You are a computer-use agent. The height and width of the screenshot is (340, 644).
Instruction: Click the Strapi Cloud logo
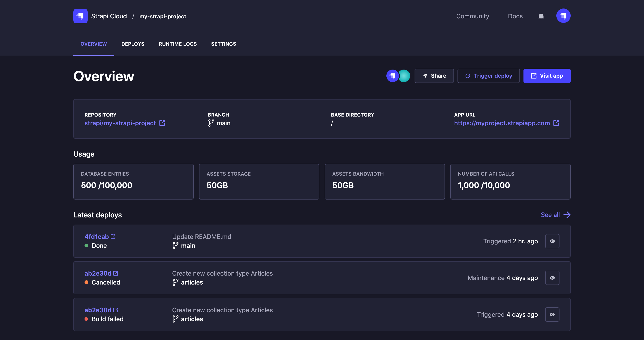(80, 16)
